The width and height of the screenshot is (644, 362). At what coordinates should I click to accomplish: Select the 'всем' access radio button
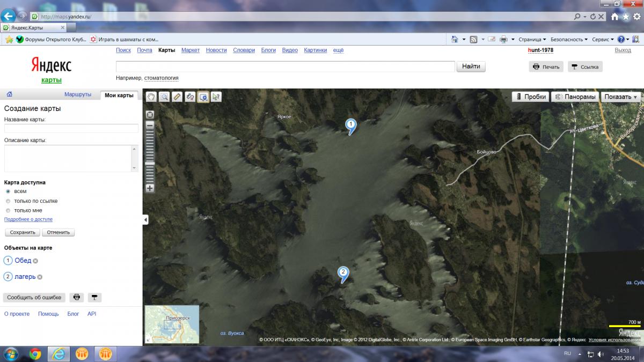click(8, 191)
